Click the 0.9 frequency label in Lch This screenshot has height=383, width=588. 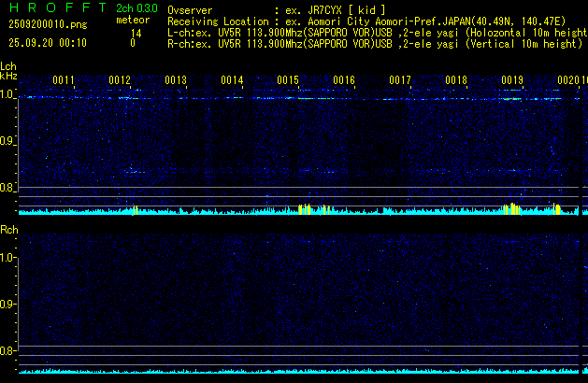tap(8, 141)
